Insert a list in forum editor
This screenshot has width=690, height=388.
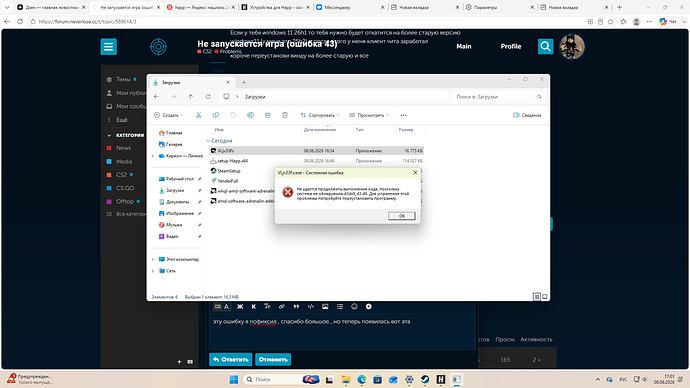(340, 307)
